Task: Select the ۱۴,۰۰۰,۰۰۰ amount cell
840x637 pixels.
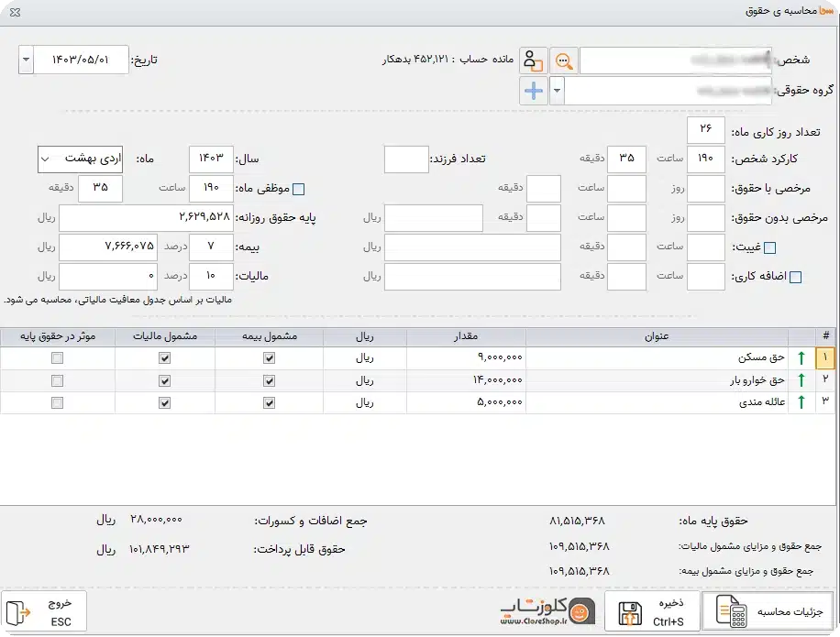Action: [x=466, y=380]
